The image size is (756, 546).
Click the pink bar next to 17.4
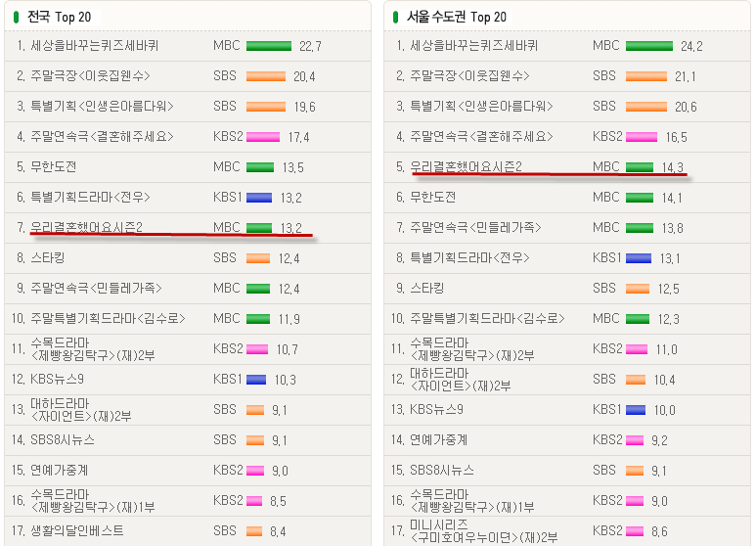coord(263,137)
